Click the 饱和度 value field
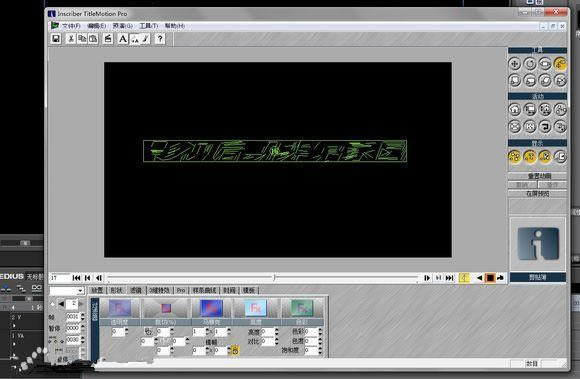 coord(311,350)
